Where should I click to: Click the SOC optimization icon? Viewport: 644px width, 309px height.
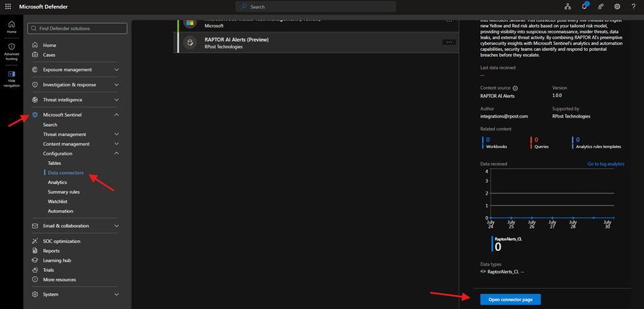pos(35,241)
